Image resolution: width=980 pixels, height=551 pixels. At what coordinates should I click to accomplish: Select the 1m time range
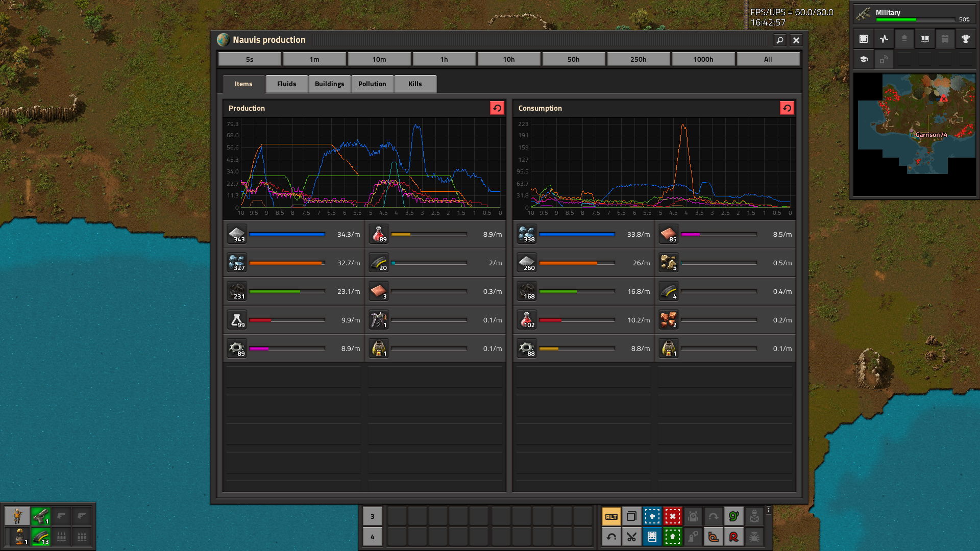tap(314, 59)
